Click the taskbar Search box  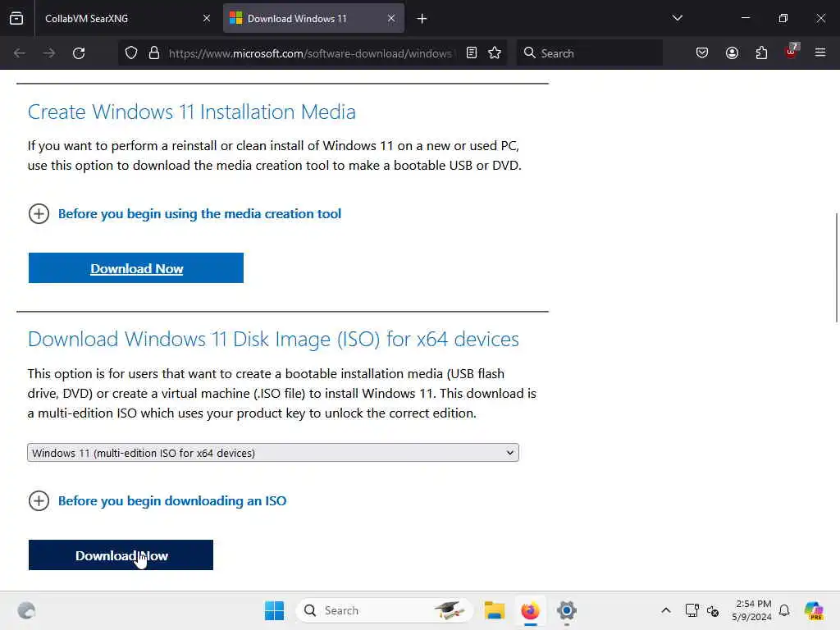point(384,610)
